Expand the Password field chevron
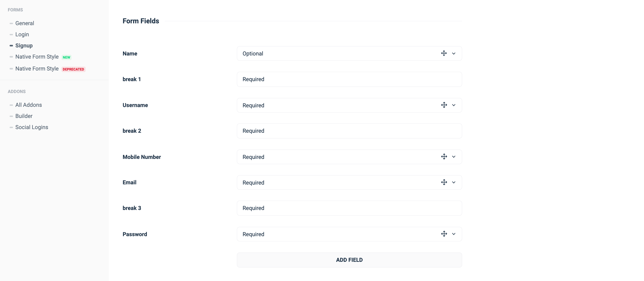The height and width of the screenshot is (281, 644). (x=454, y=234)
